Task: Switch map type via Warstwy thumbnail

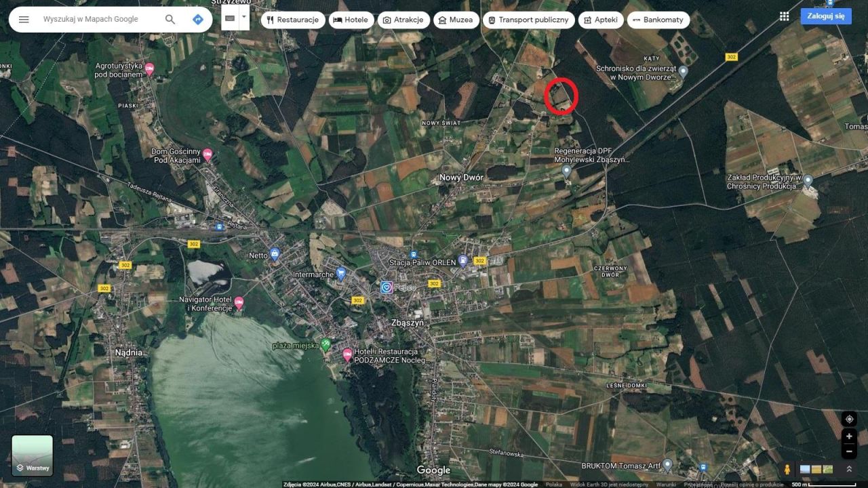Action: click(x=33, y=455)
